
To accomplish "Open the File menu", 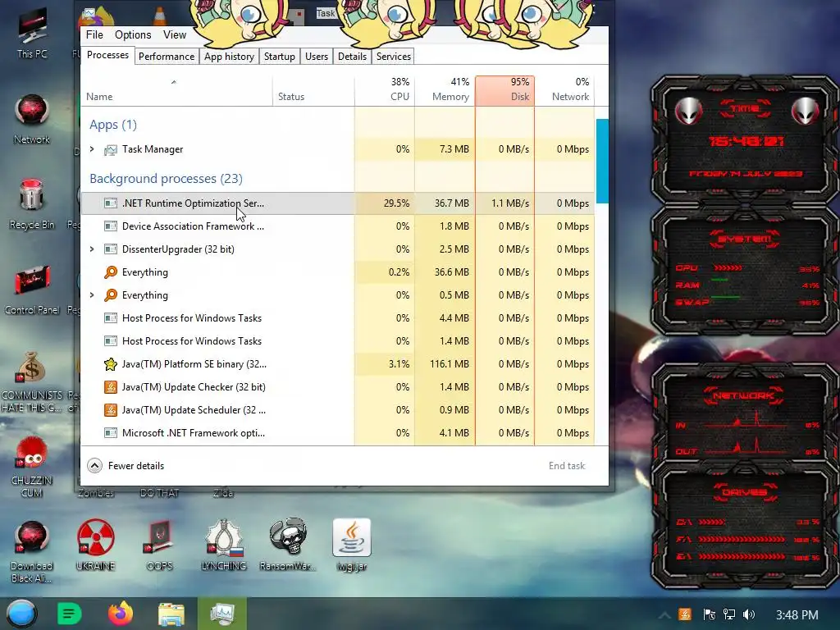I will pyautogui.click(x=94, y=34).
